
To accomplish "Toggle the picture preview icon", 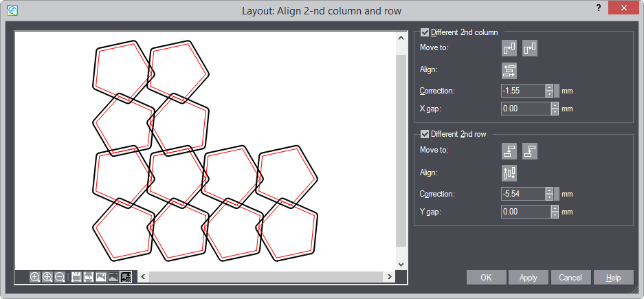I will click(x=100, y=277).
